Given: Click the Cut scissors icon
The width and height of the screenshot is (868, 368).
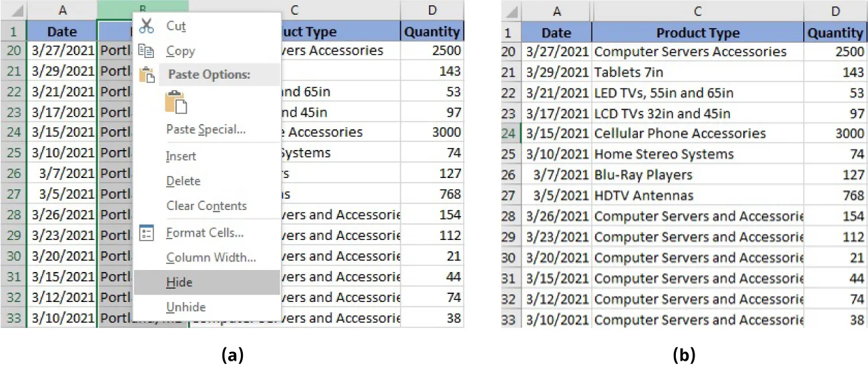Looking at the screenshot, I should 146,26.
